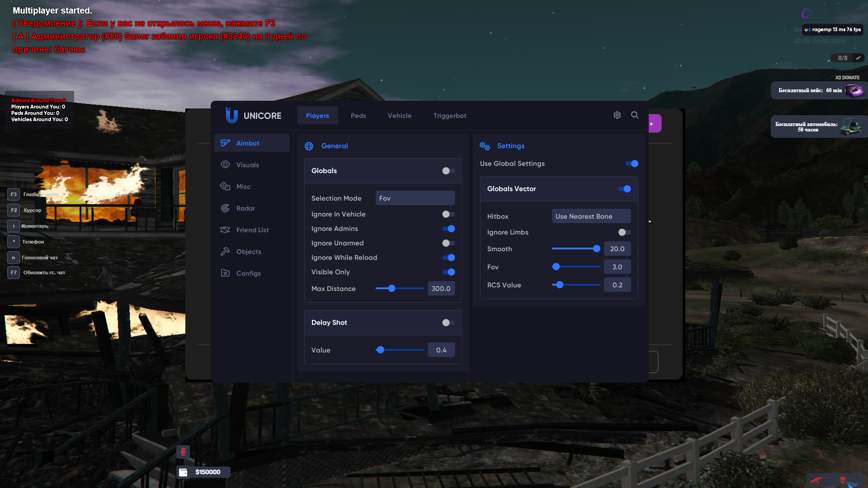868x488 pixels.
Task: Open the Configs section
Action: coord(252,273)
